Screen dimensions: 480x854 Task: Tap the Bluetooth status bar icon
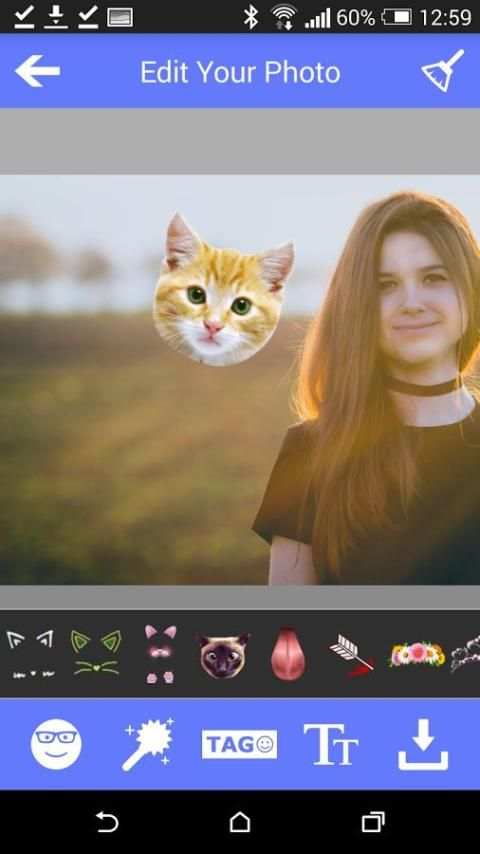click(x=251, y=17)
